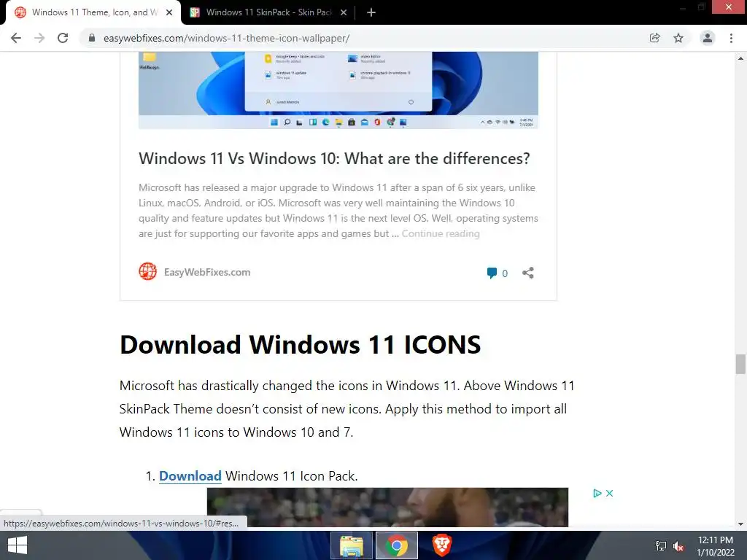Launch Brave browser from taskbar
This screenshot has width=747, height=560.
(441, 545)
